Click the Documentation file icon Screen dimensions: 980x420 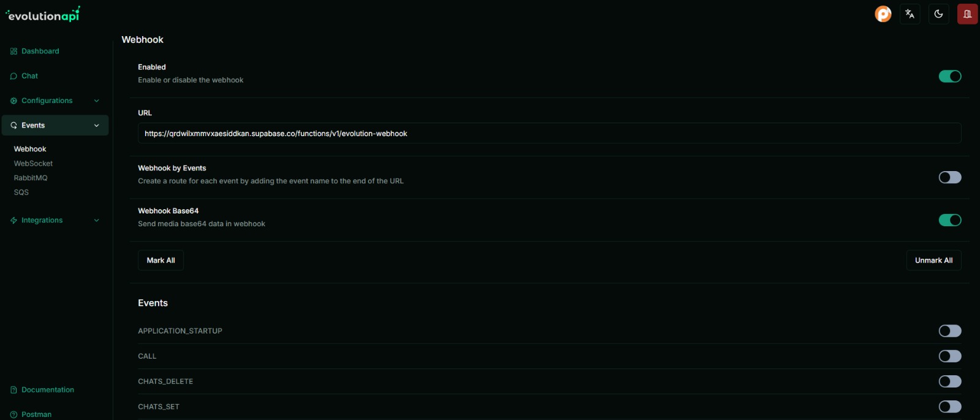(13, 390)
